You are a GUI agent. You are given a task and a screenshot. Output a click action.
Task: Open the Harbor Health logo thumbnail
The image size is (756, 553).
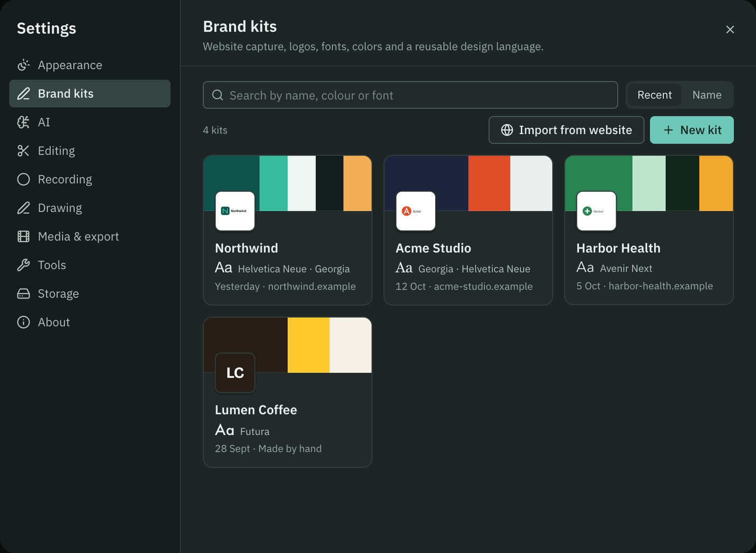pyautogui.click(x=596, y=211)
